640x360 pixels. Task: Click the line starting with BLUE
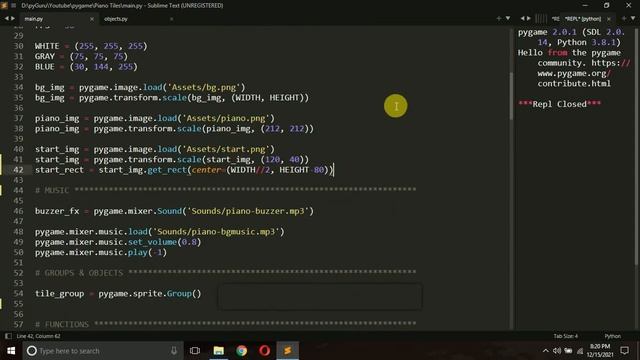coord(86,67)
